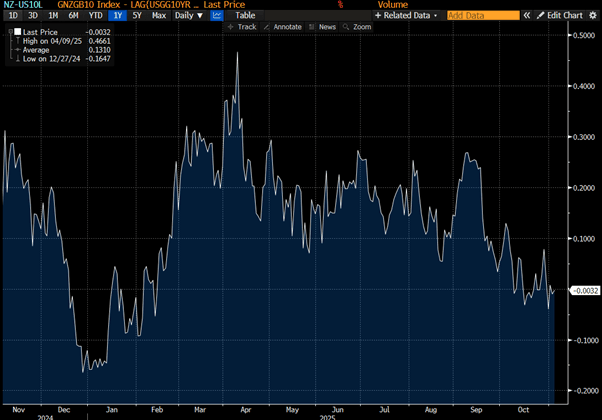602x420 pixels.
Task: Click the Add Data input field
Action: 483,16
